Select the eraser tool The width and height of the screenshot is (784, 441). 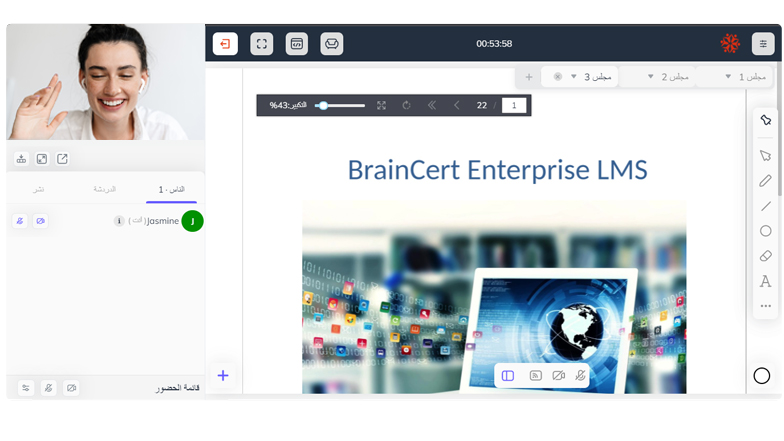pyautogui.click(x=766, y=256)
